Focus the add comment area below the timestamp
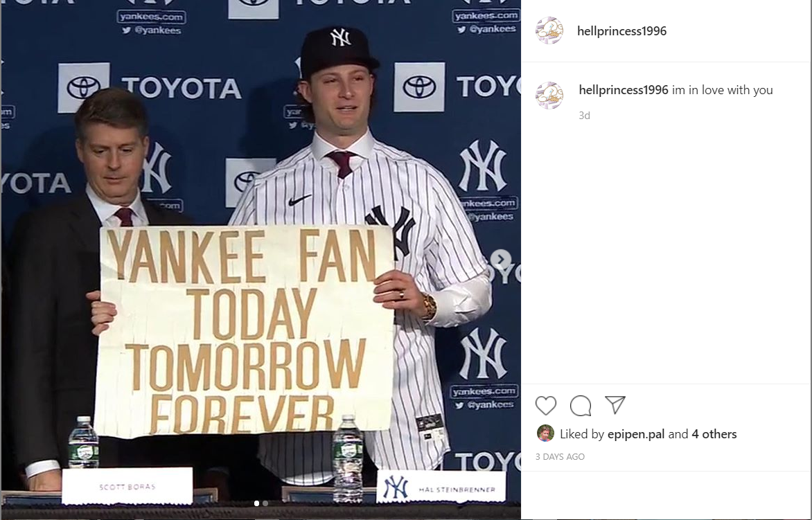Image resolution: width=812 pixels, height=520 pixels. click(666, 494)
